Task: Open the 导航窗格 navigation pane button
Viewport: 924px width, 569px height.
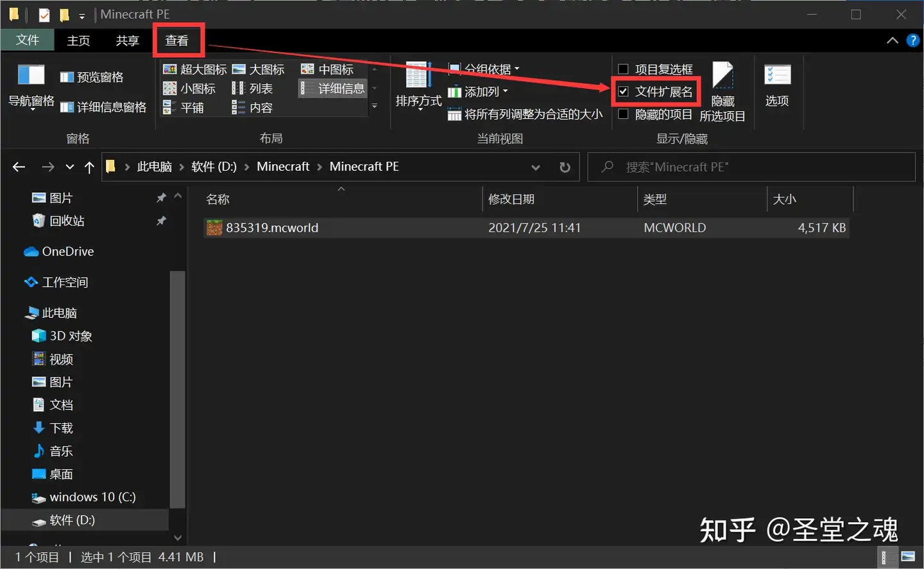Action: pos(31,87)
